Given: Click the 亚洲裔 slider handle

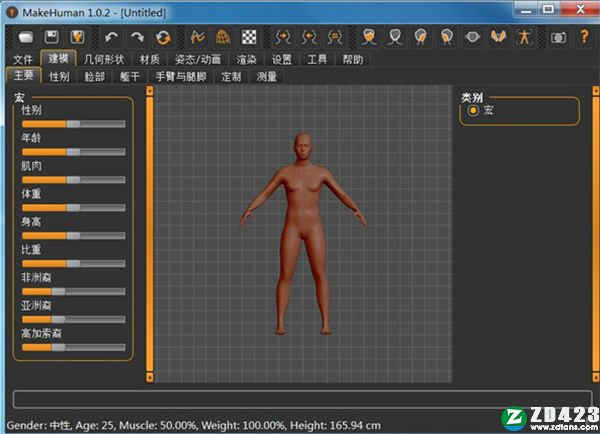Looking at the screenshot, I should click(x=59, y=320).
